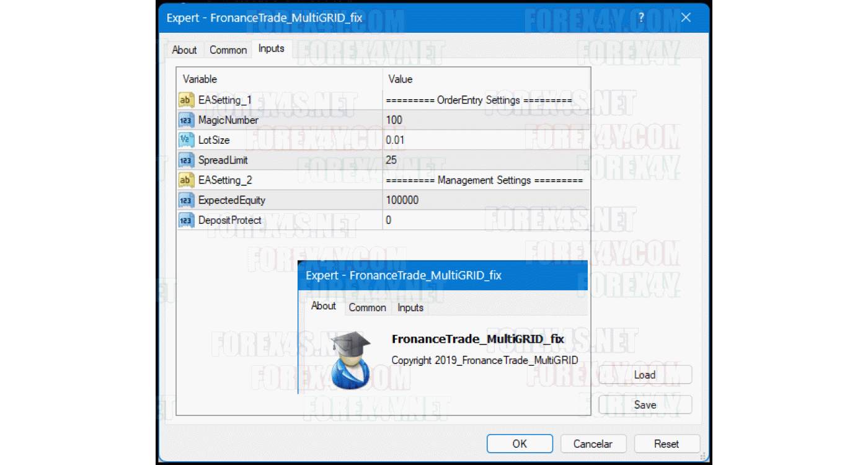Screen dimensions: 868x465
Task: Click the string icon beside EASetting_2
Action: tap(186, 180)
